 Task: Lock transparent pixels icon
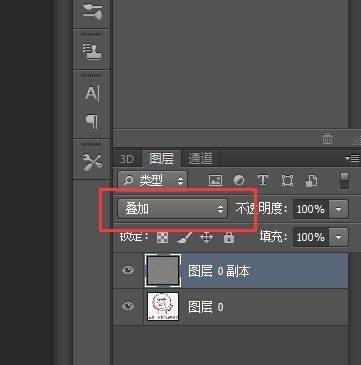click(162, 238)
